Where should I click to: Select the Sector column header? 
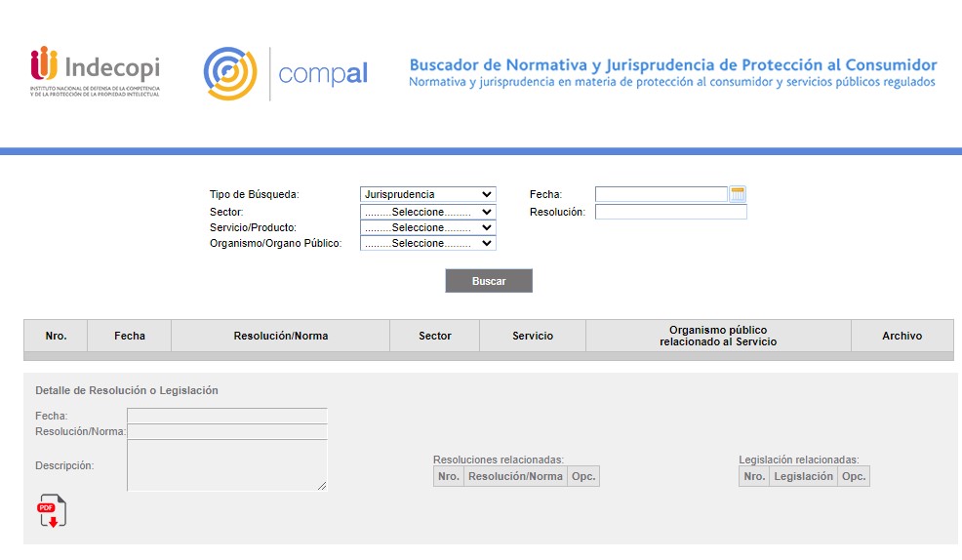(x=434, y=336)
